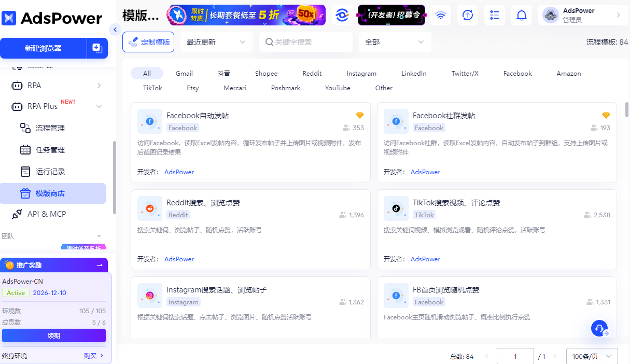Select the All category tab
630x364 pixels.
(x=147, y=73)
